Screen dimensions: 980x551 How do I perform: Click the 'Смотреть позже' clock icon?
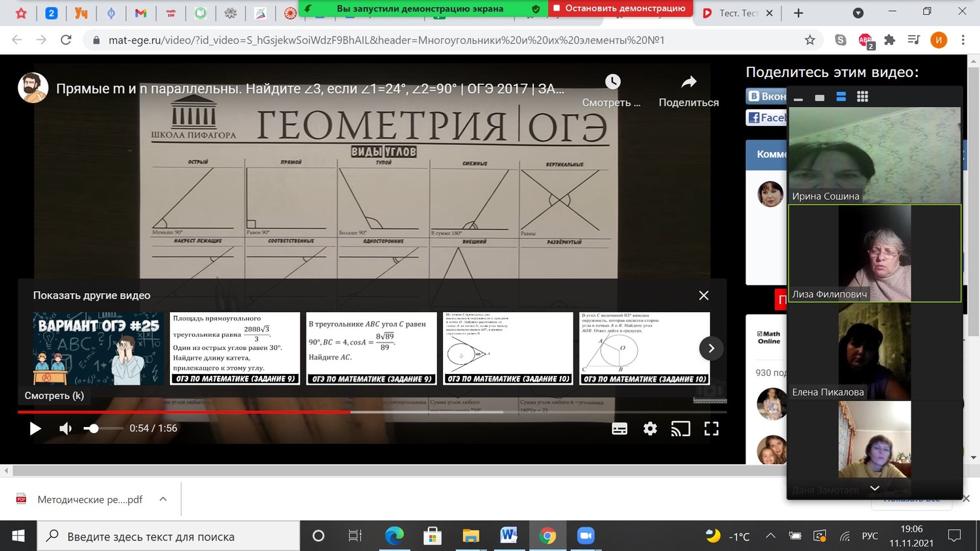pos(612,82)
